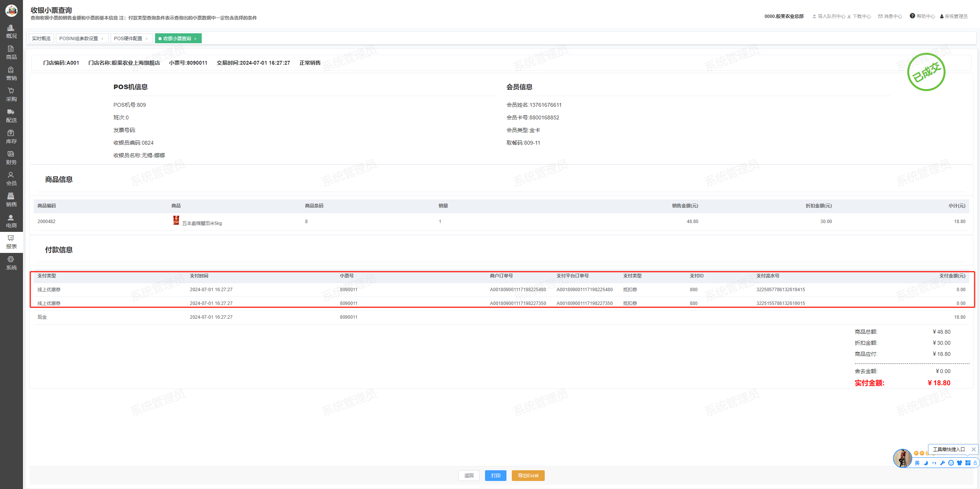Toggle 英 language mode in IME bar
This screenshot has width=980, height=489.
917,463
